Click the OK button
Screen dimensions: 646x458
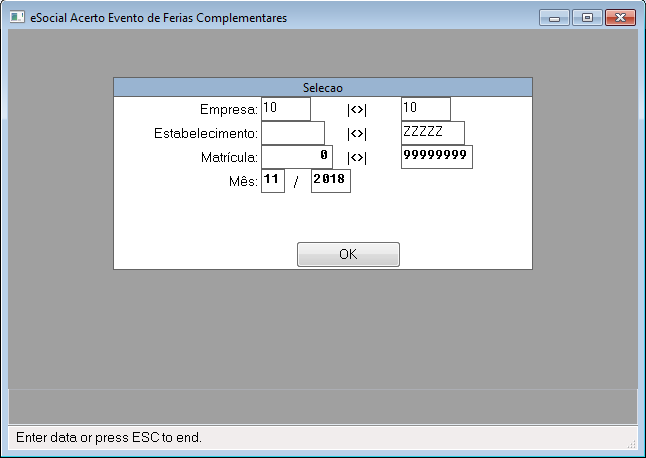coord(348,254)
